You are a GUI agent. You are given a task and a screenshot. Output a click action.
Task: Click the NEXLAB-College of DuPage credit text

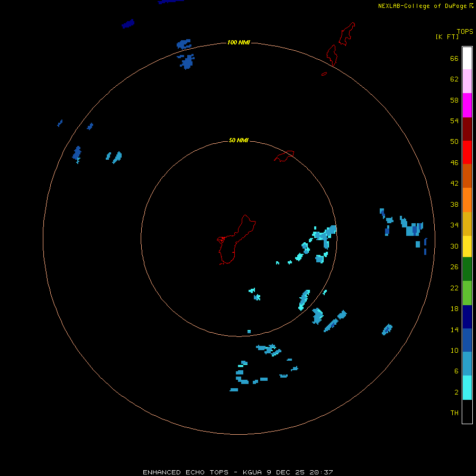pos(422,6)
